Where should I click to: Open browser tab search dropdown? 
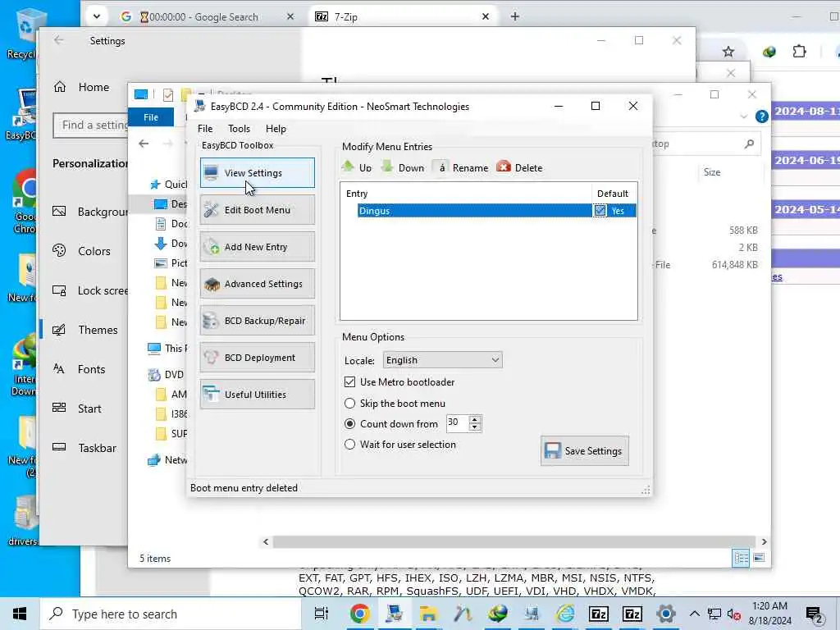97,16
